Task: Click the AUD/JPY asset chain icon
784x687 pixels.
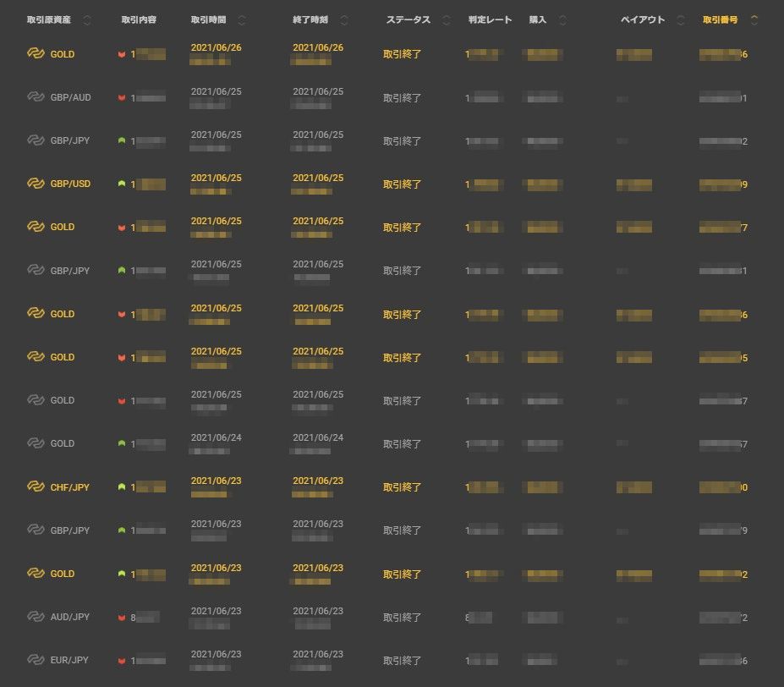Action: (36, 617)
